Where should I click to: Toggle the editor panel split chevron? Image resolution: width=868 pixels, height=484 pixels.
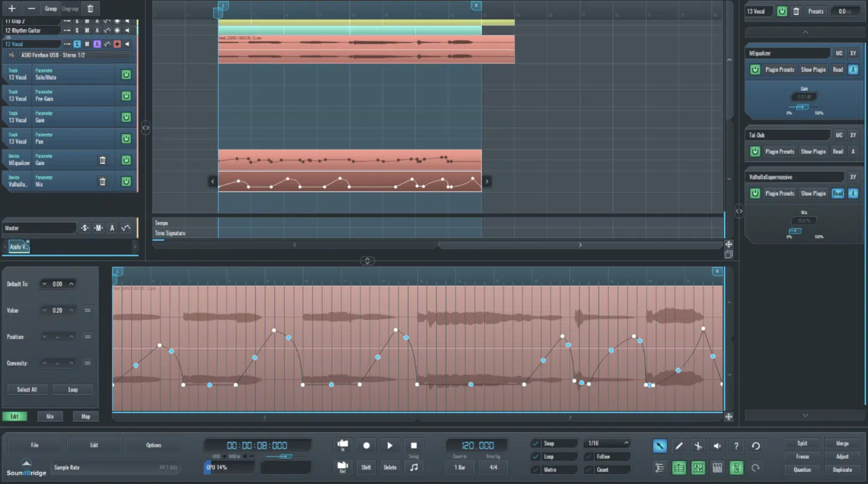(x=367, y=261)
